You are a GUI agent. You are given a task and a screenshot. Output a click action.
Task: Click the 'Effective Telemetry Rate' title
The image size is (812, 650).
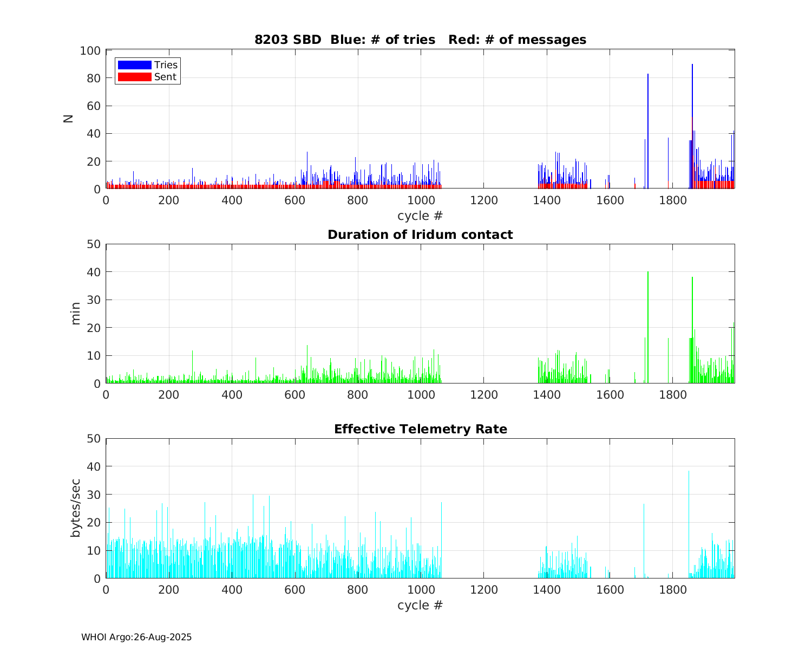pos(420,429)
